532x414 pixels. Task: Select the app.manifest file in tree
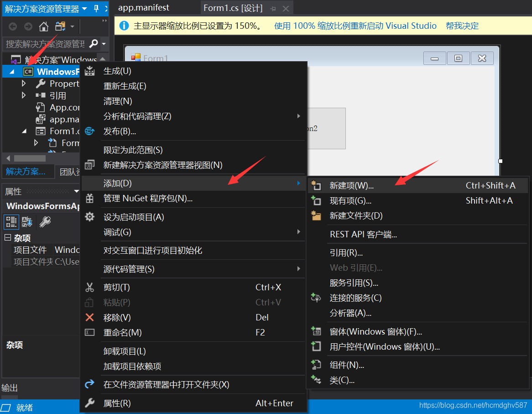point(57,119)
